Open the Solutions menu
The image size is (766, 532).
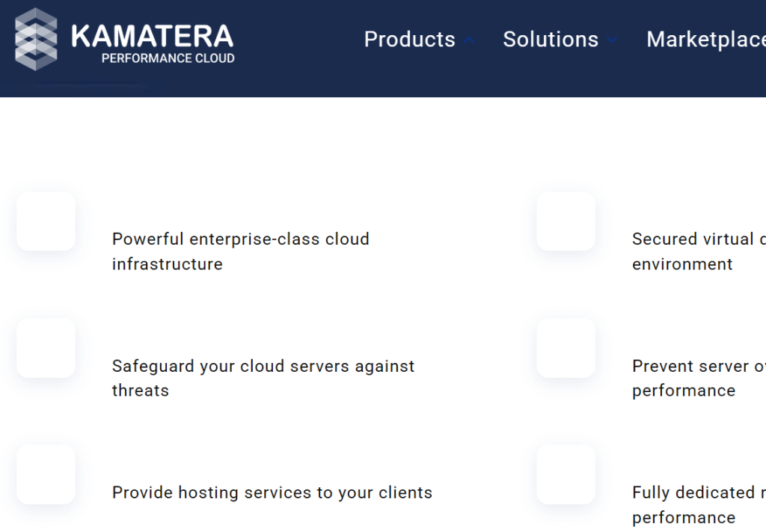(551, 39)
